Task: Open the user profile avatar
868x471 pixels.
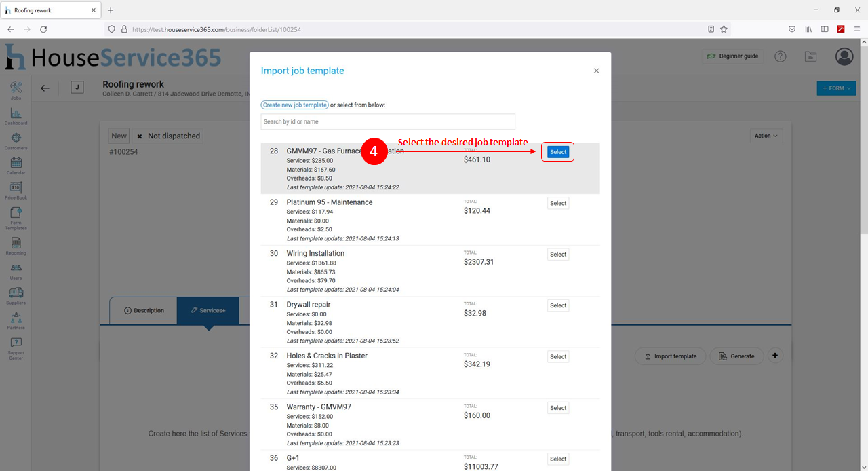Action: coord(844,56)
